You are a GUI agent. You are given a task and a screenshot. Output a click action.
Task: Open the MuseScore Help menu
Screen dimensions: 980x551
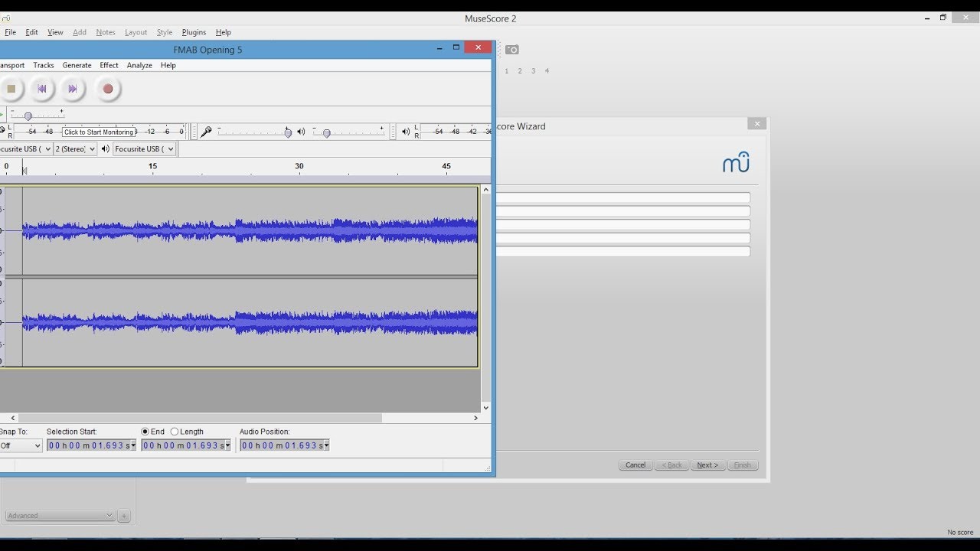(223, 32)
